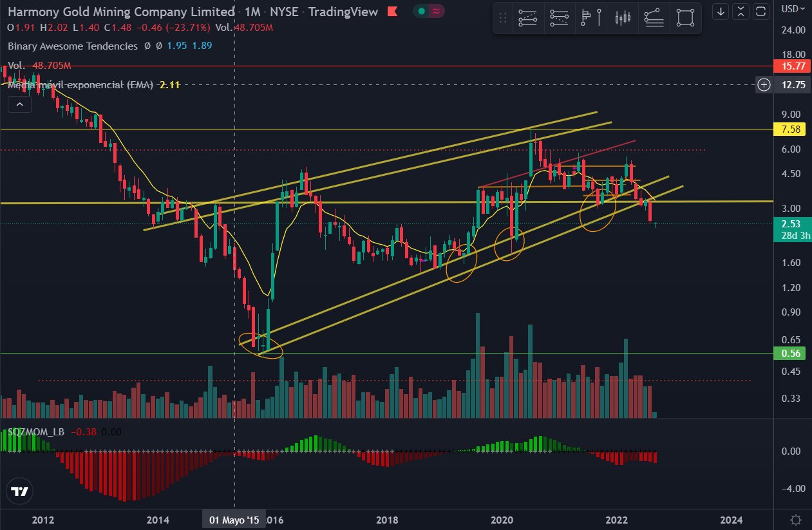Collapse the indicator legend with the chevron
The width and height of the screenshot is (812, 530).
click(19, 104)
